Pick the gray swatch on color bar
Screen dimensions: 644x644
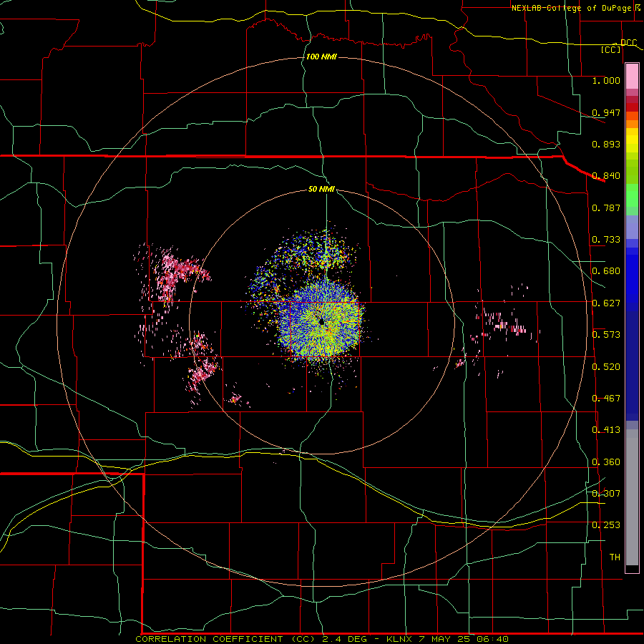[x=632, y=497]
